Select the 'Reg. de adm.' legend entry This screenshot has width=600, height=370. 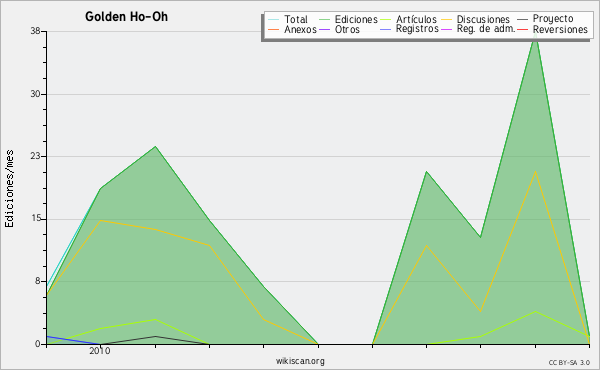click(x=486, y=29)
